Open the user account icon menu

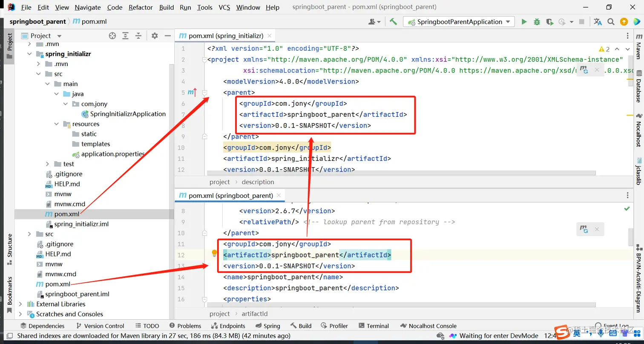[375, 22]
